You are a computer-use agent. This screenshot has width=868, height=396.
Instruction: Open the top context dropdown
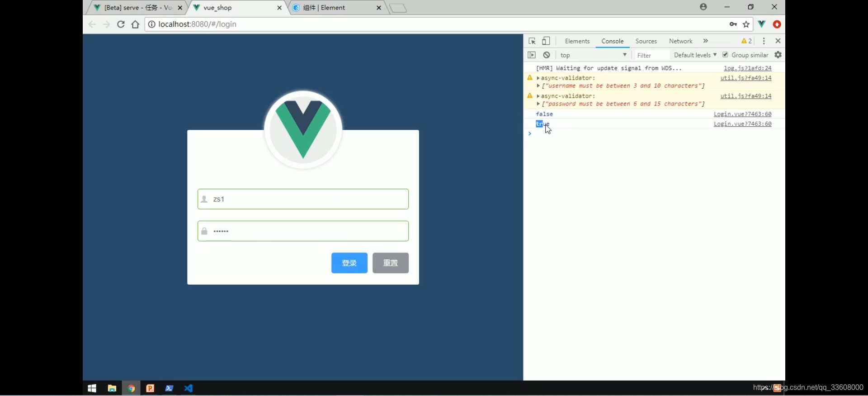tap(594, 55)
